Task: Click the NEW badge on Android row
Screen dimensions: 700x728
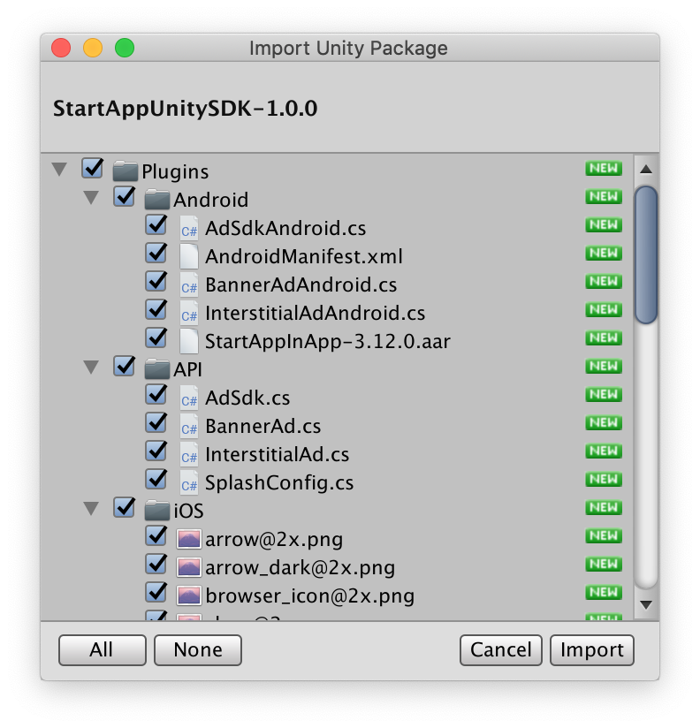Action: pyautogui.click(x=604, y=196)
